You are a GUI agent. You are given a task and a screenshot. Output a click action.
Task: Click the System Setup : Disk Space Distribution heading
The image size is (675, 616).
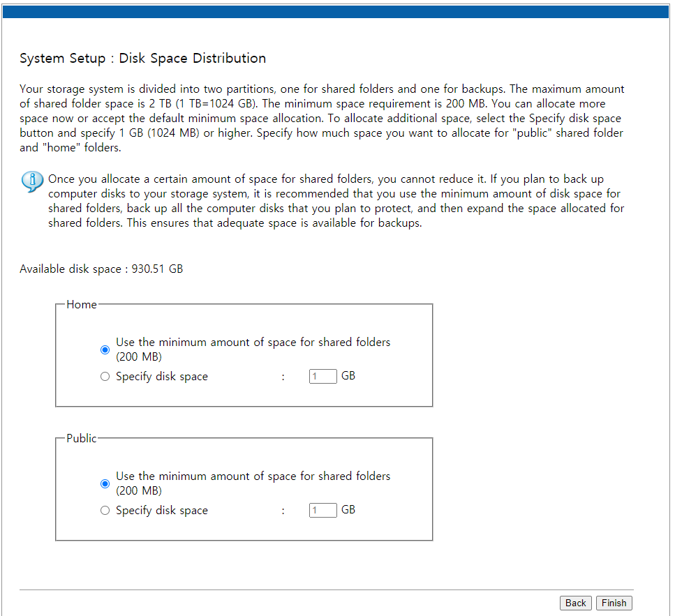click(143, 58)
